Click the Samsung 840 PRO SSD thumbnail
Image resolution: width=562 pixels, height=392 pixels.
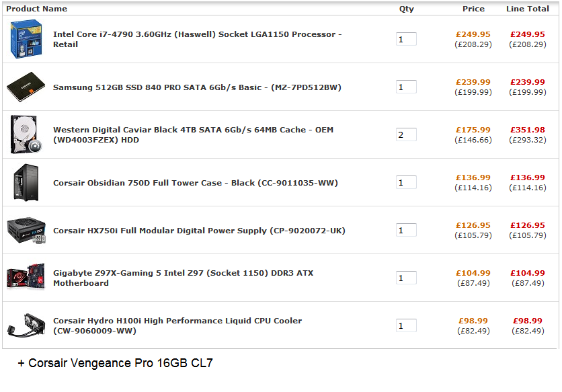[x=27, y=87]
